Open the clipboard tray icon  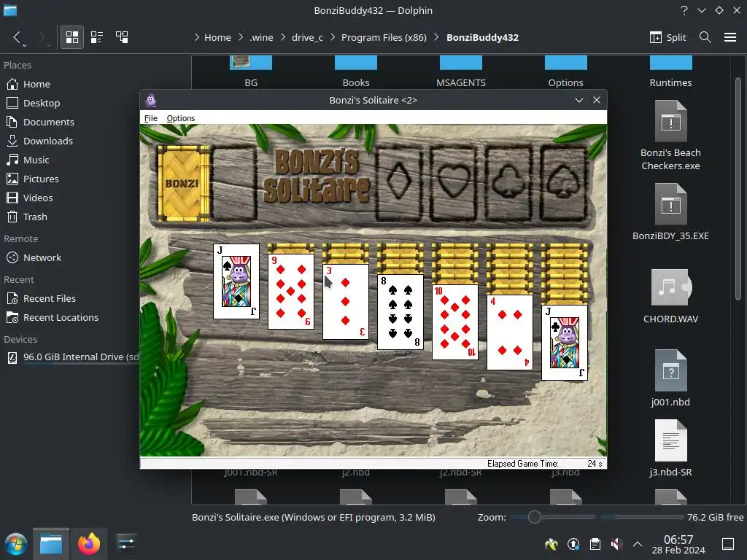click(x=595, y=544)
